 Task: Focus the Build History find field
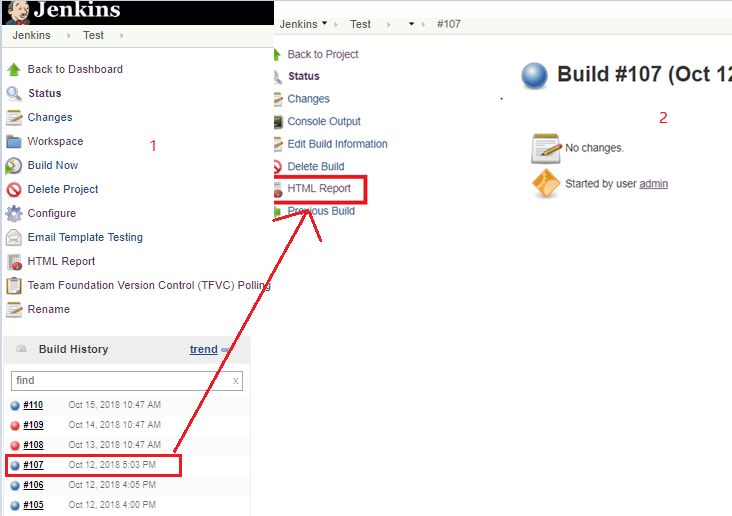[x=127, y=381]
